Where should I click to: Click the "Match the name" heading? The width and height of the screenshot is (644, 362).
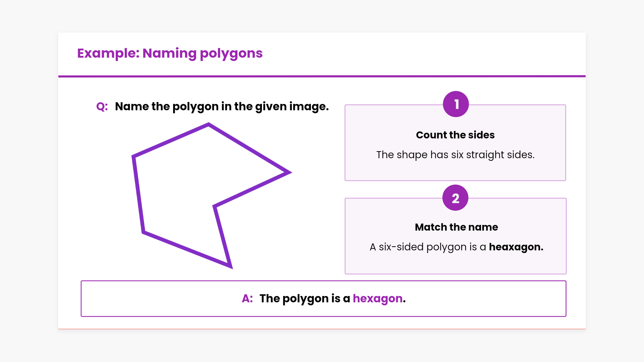(x=456, y=227)
